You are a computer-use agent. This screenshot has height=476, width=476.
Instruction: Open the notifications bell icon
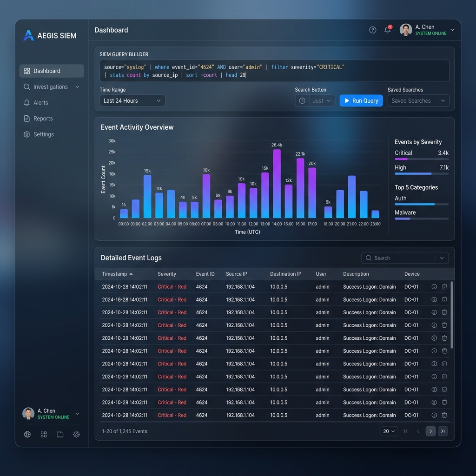387,30
